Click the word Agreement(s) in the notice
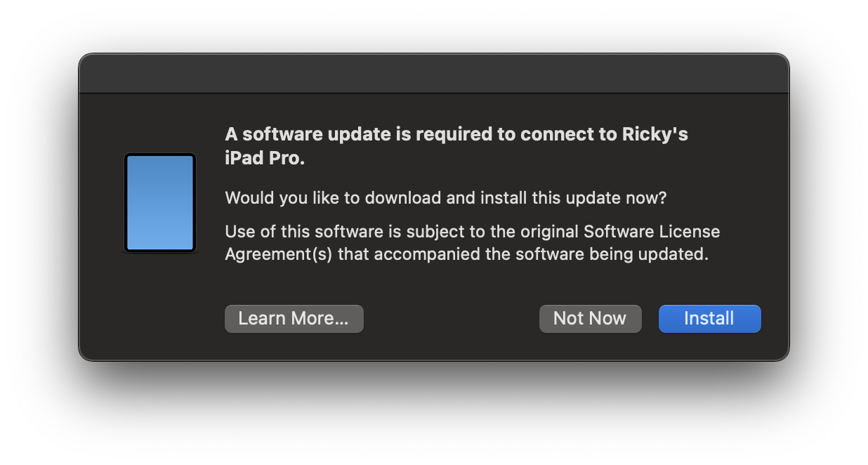This screenshot has width=868, height=465. click(279, 254)
